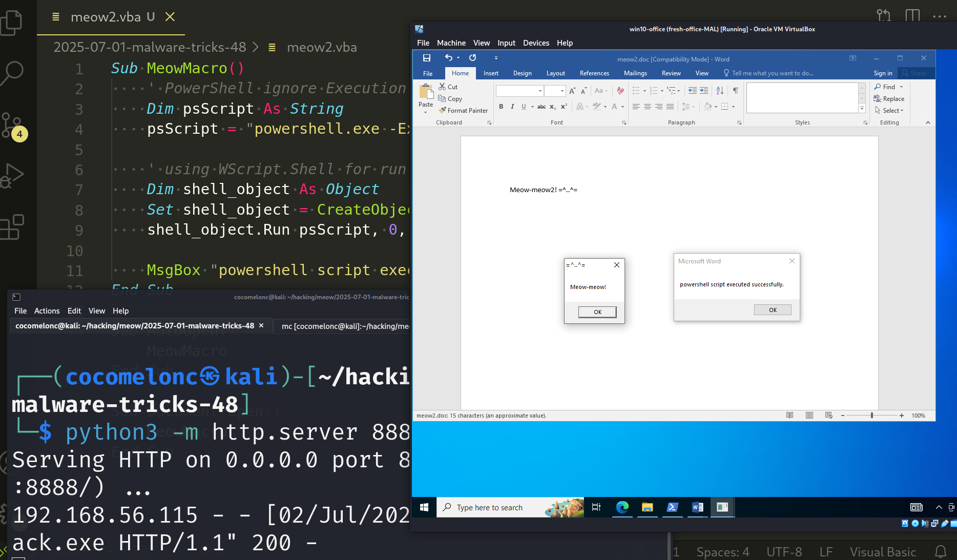Decrease indent in Paragraph group
This screenshot has width=957, height=560.
click(693, 91)
